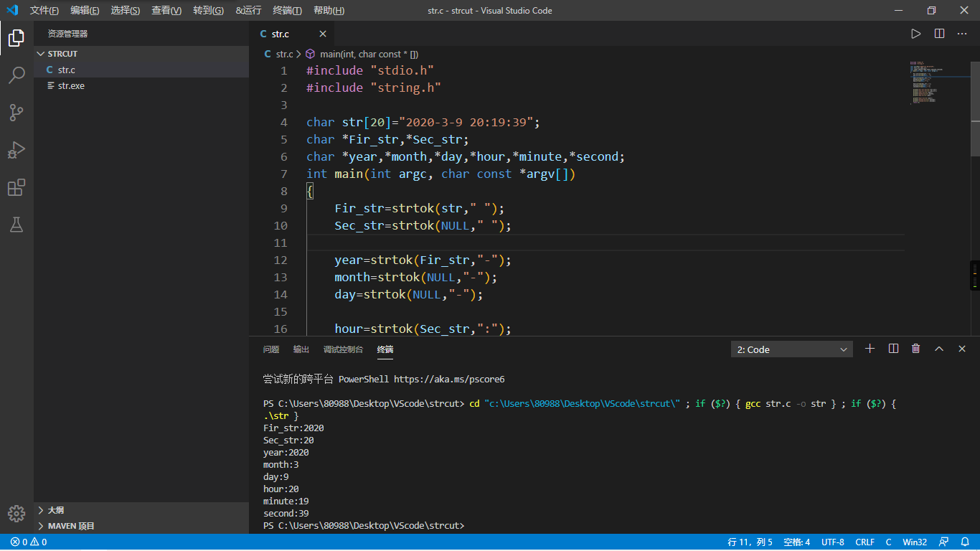
Task: Open editor More Actions ellipsis menu
Action: (x=963, y=34)
